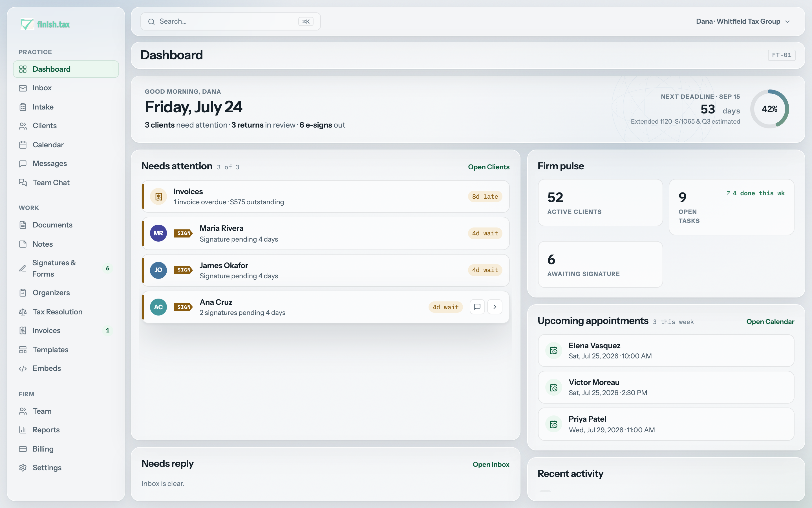The width and height of the screenshot is (812, 508).
Task: Click the JO avatar for James Okafor
Action: 158,270
